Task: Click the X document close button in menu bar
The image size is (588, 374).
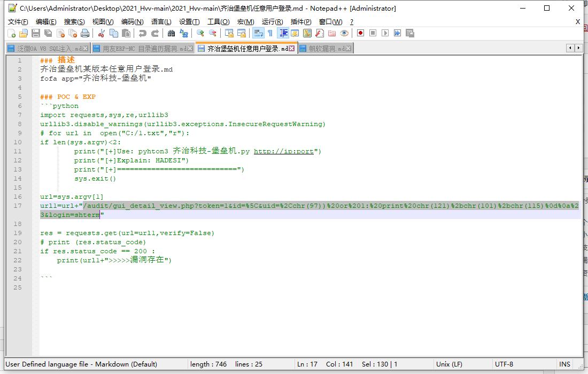Action: pos(578,22)
